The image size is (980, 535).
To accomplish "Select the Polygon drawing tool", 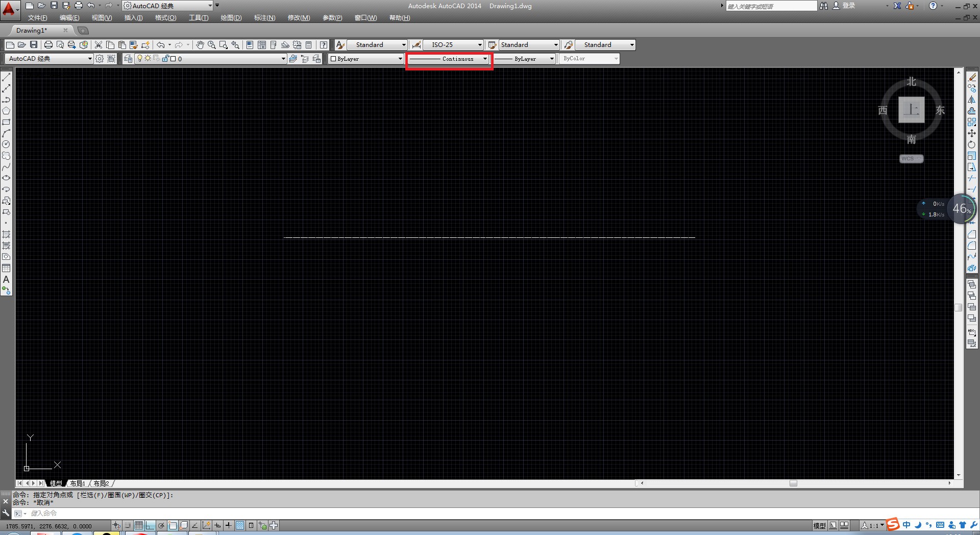I will coord(6,111).
